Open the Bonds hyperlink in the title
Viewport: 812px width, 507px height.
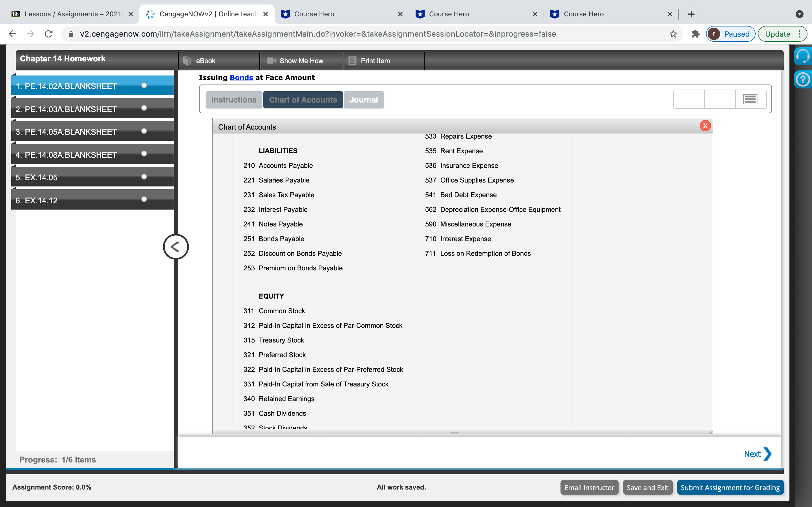tap(241, 77)
